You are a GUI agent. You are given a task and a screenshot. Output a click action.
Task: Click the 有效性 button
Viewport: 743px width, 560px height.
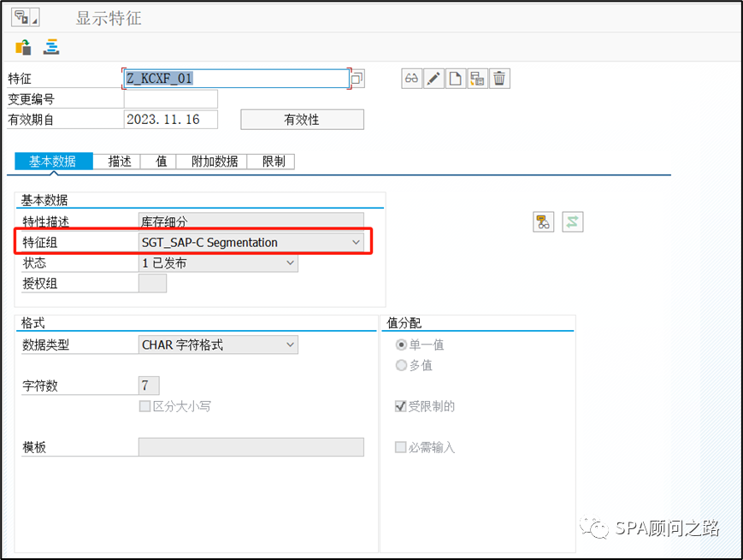tap(302, 120)
